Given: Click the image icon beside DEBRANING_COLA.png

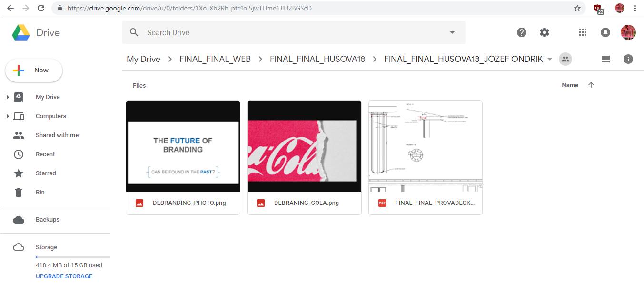Looking at the screenshot, I should point(261,203).
